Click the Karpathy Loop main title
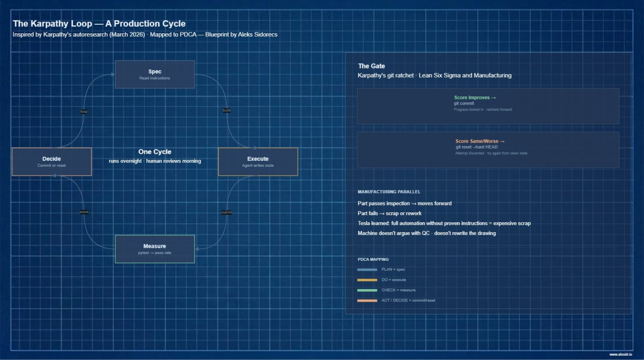644x360 pixels. (x=99, y=24)
